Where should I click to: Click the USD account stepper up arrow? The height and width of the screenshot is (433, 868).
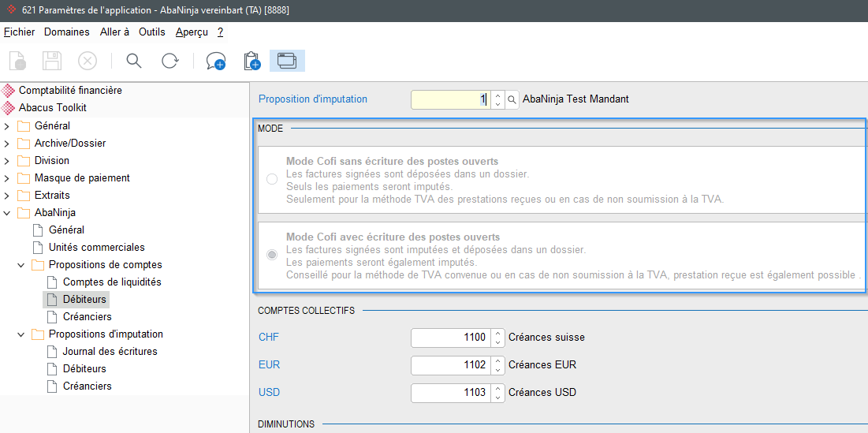coord(497,389)
